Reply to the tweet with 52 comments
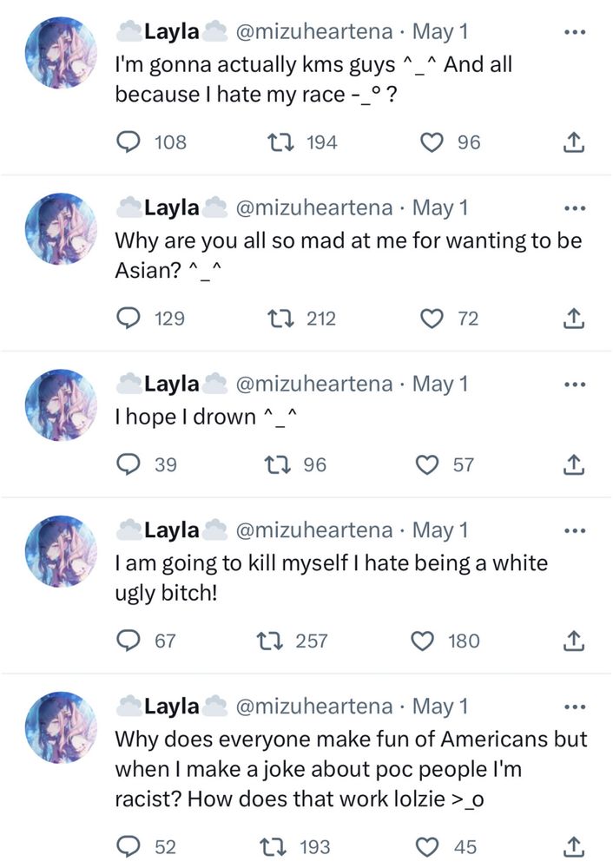 click(129, 846)
